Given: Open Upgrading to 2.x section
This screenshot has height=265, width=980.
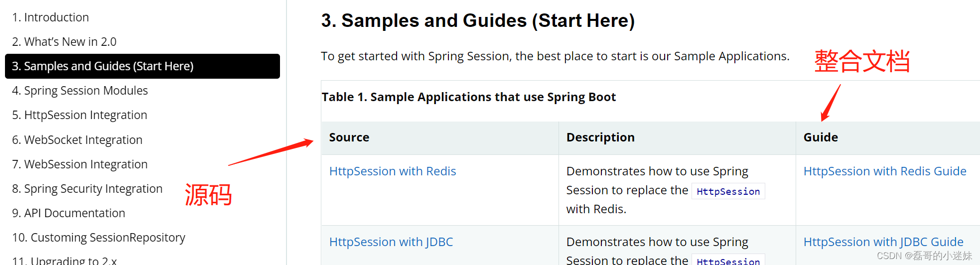Looking at the screenshot, I should [65, 260].
